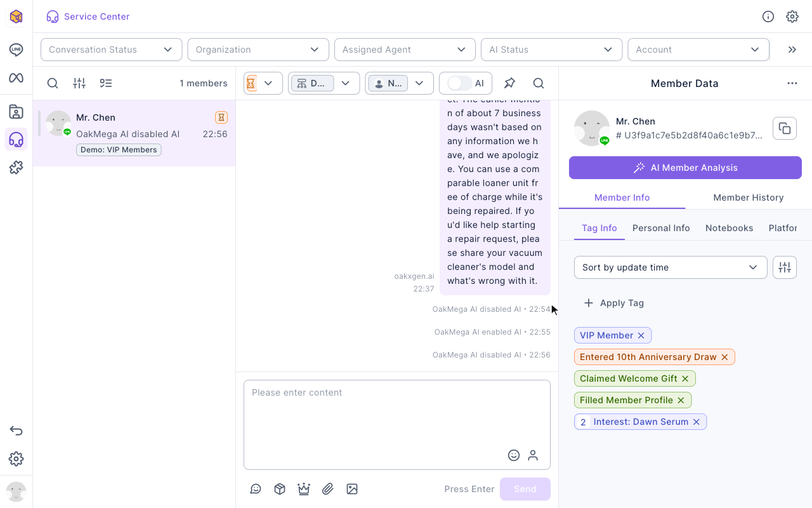
Task: Open the Meta channel icon in sidebar
Action: coord(16,78)
